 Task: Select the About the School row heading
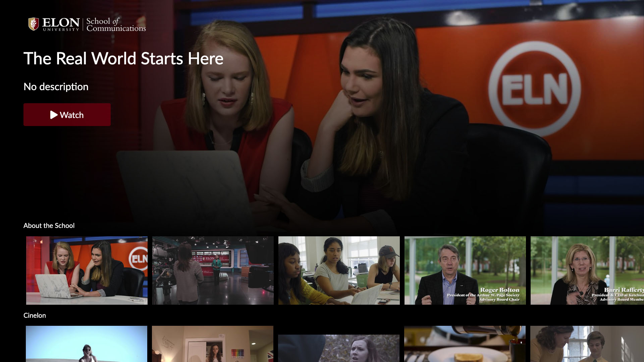click(x=49, y=226)
